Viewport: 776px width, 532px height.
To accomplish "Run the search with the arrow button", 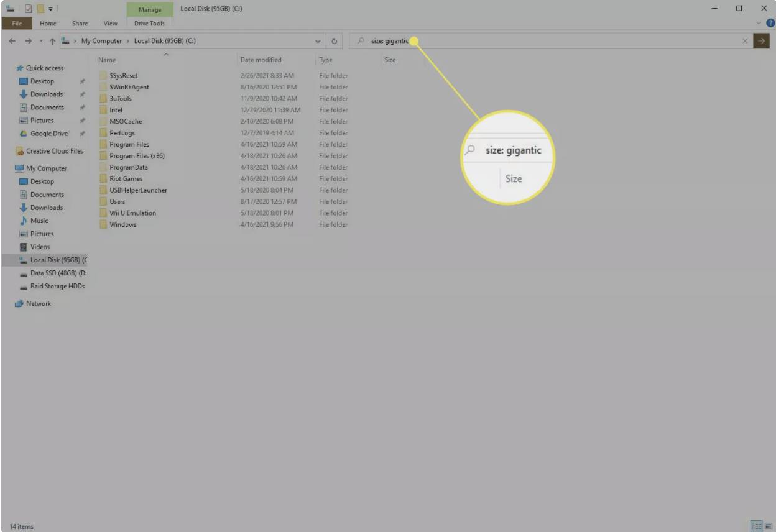I will (x=760, y=41).
